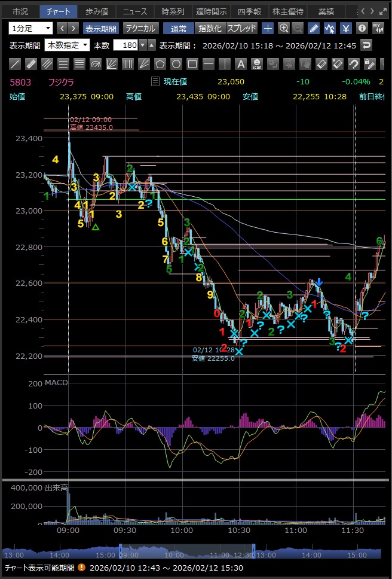
Task: Open the 本数指定 display period dropdown
Action: [68, 45]
